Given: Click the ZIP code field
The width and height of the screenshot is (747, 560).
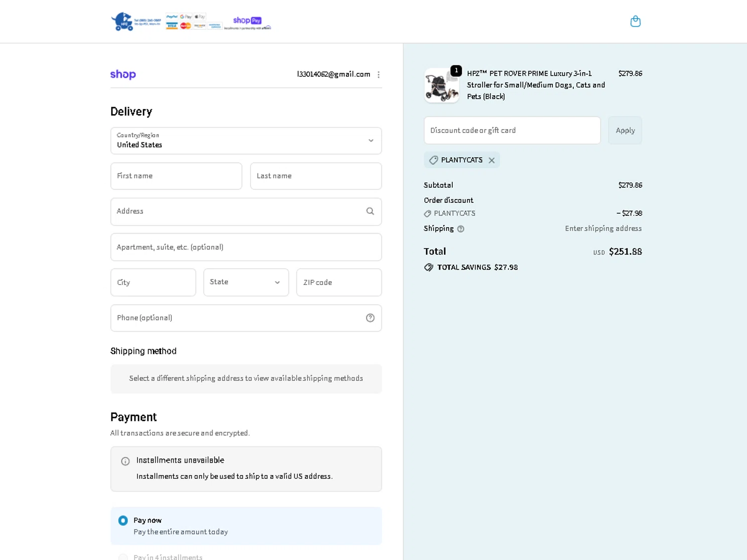Looking at the screenshot, I should (x=339, y=282).
